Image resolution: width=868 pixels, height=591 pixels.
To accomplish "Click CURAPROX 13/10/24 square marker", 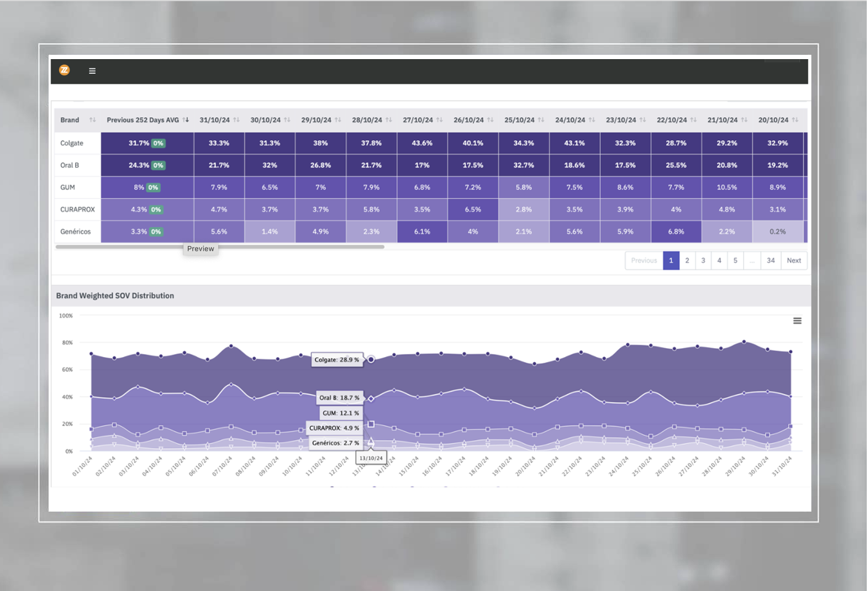I will [371, 424].
